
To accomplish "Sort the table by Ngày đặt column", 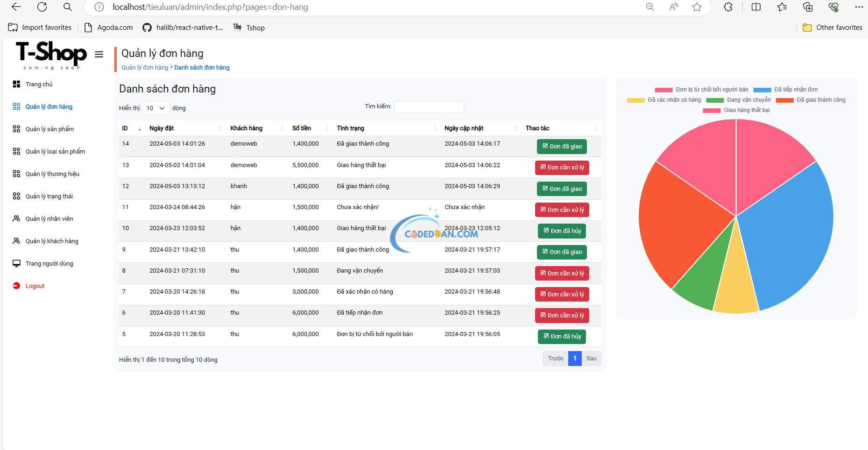I will (x=186, y=128).
